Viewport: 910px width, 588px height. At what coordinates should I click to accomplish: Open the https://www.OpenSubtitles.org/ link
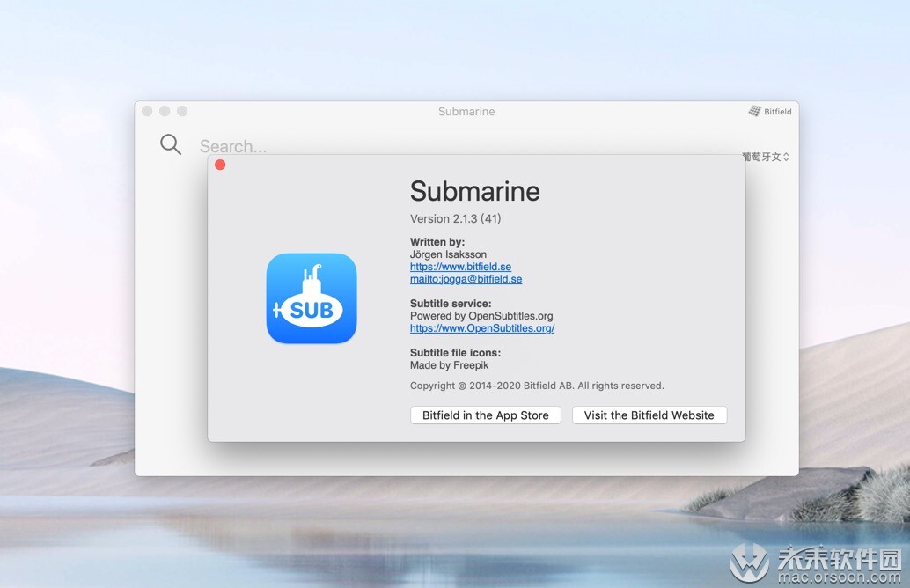click(482, 328)
